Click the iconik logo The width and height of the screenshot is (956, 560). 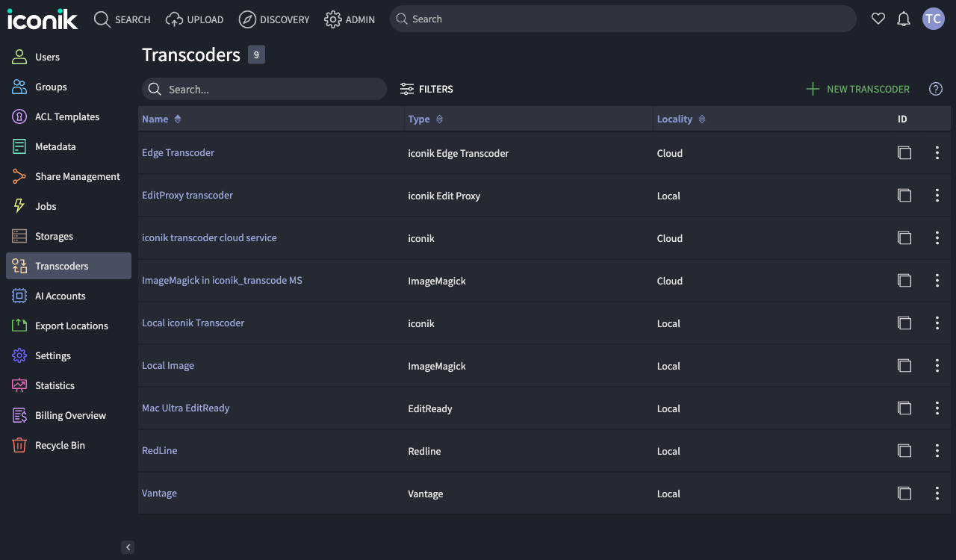[43, 19]
